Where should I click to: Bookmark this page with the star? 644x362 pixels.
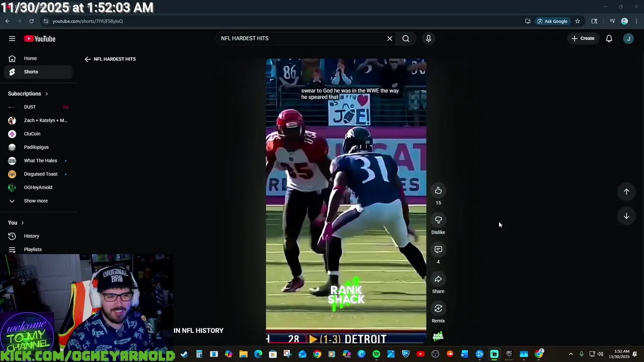click(x=578, y=21)
